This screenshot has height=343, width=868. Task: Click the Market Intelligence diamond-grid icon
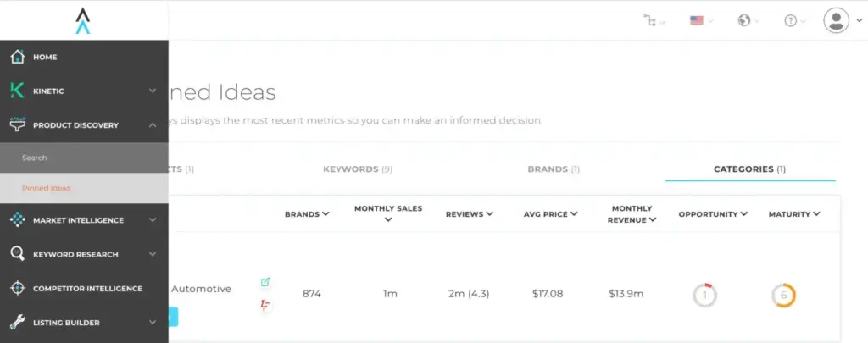click(x=18, y=220)
